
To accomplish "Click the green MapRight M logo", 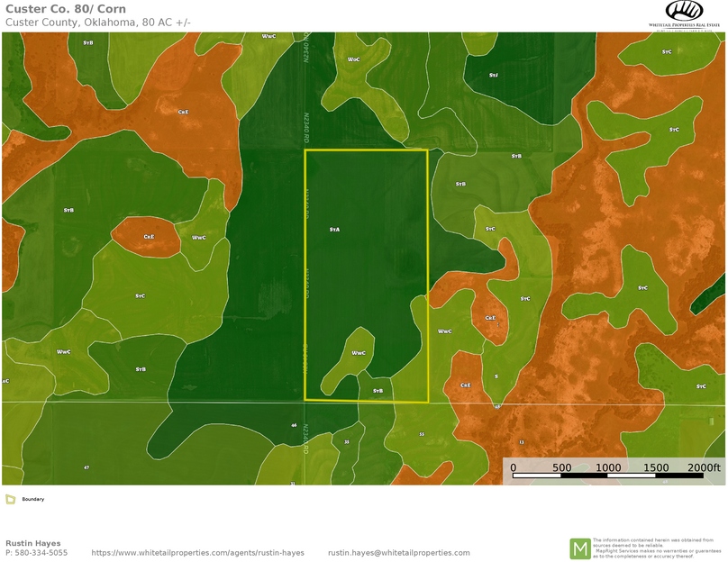I will point(579,548).
